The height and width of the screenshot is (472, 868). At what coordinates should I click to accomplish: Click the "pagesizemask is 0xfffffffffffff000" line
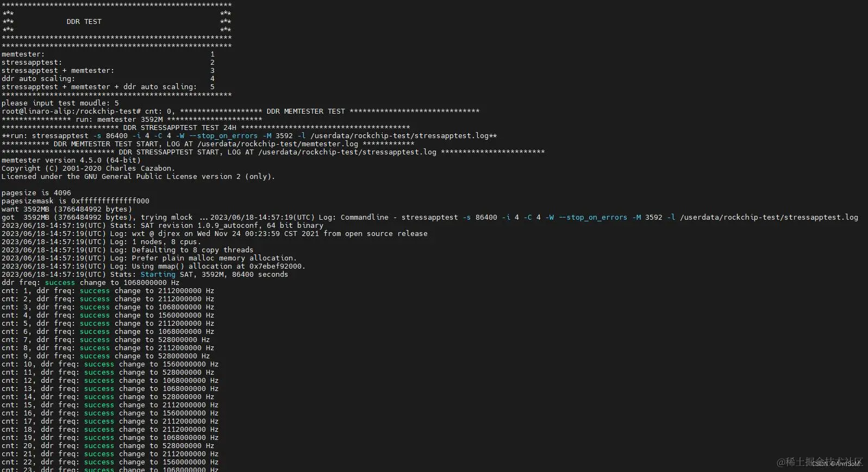(x=76, y=201)
